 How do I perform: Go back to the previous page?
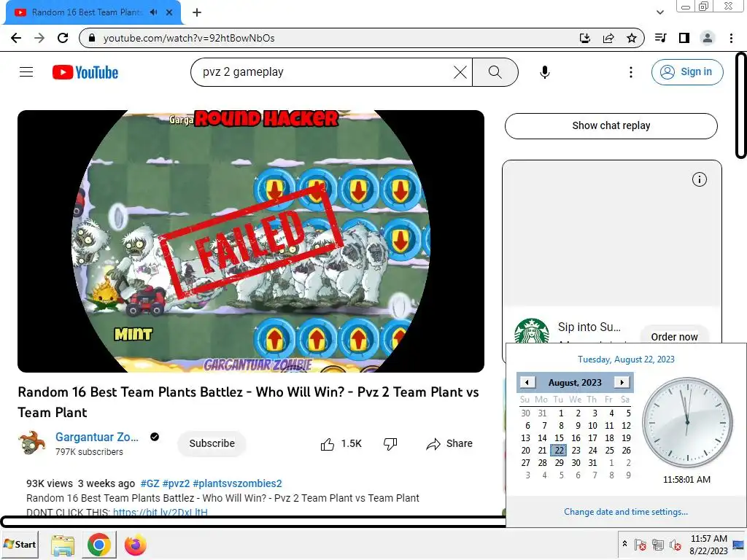pyautogui.click(x=16, y=38)
